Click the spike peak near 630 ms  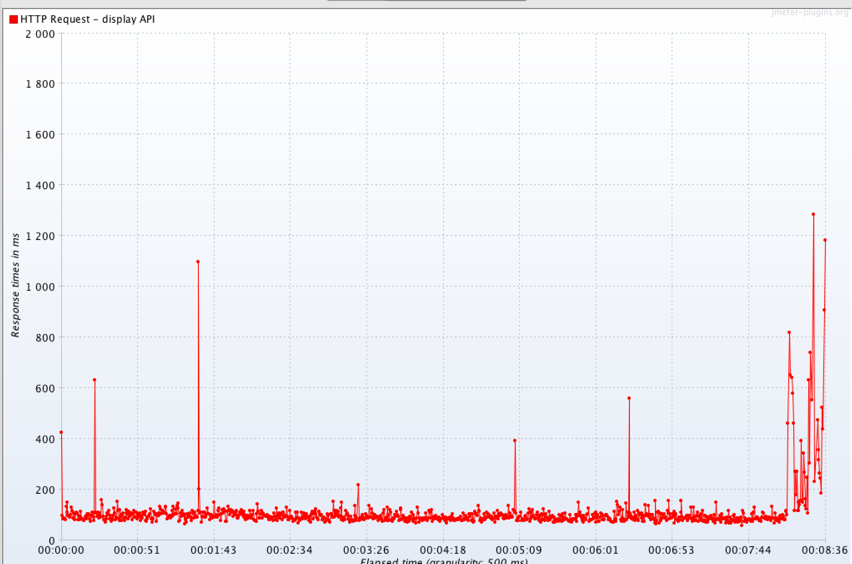95,380
